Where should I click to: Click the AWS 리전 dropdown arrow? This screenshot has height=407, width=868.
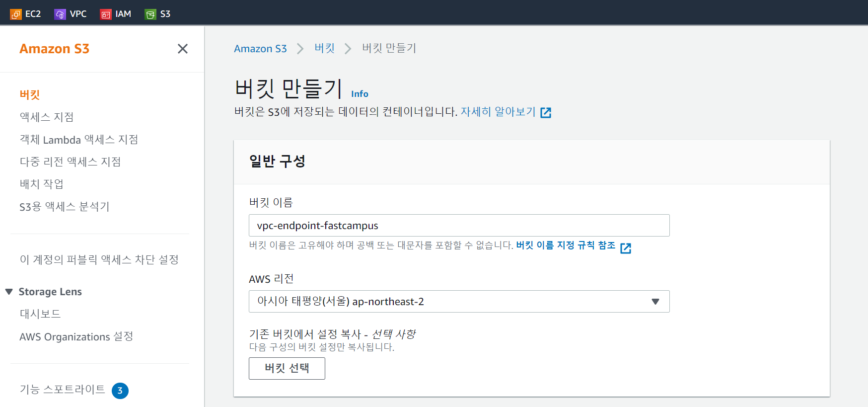(655, 302)
